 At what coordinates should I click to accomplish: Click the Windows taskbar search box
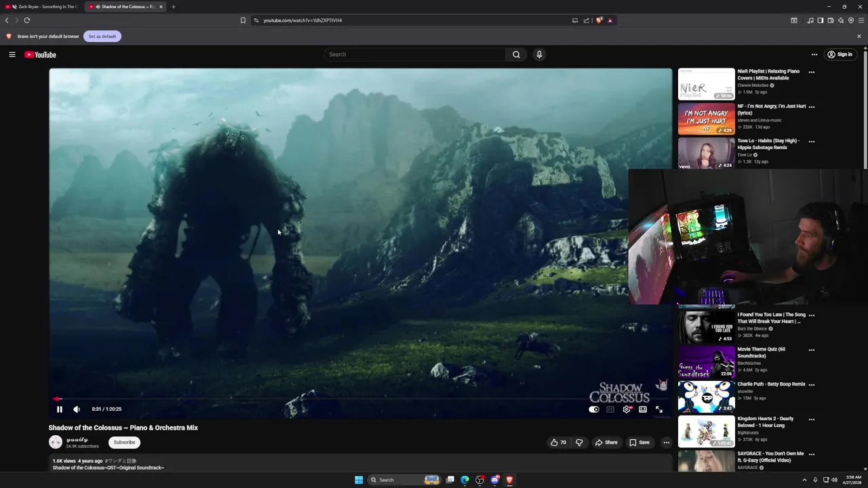[404, 480]
